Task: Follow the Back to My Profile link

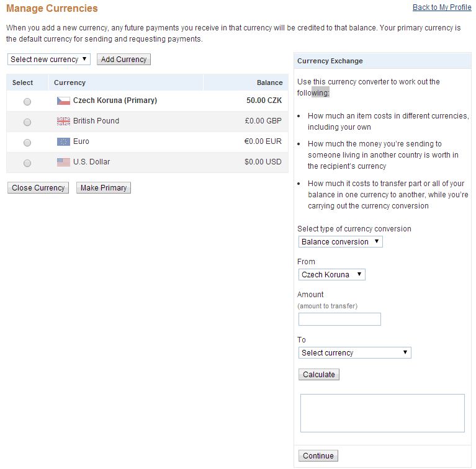Action: 442,7
